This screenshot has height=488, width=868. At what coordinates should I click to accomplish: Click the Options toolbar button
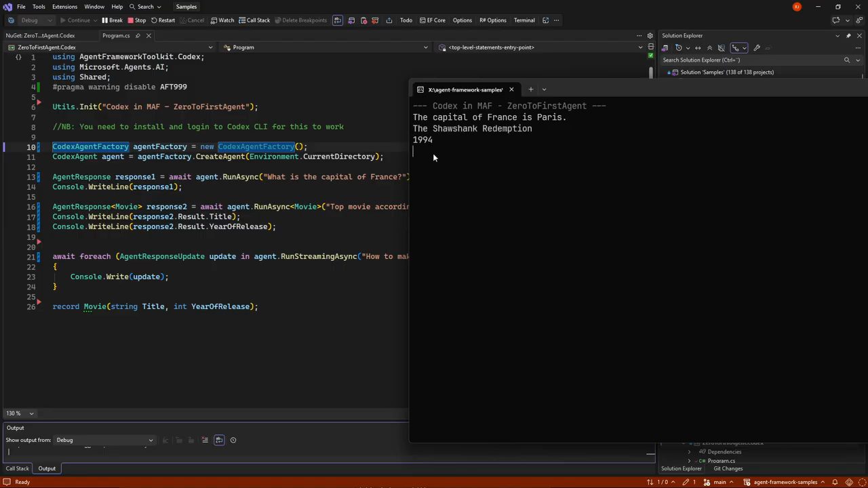[x=462, y=20]
